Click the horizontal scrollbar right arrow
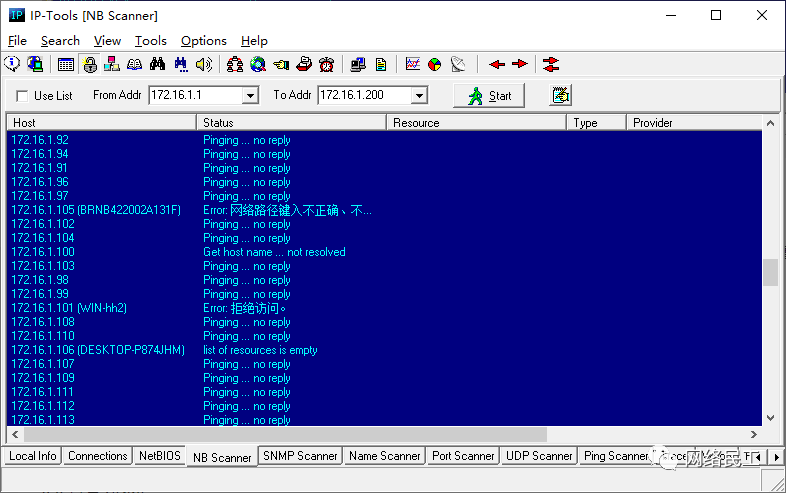Image resolution: width=786 pixels, height=493 pixels. 753,434
